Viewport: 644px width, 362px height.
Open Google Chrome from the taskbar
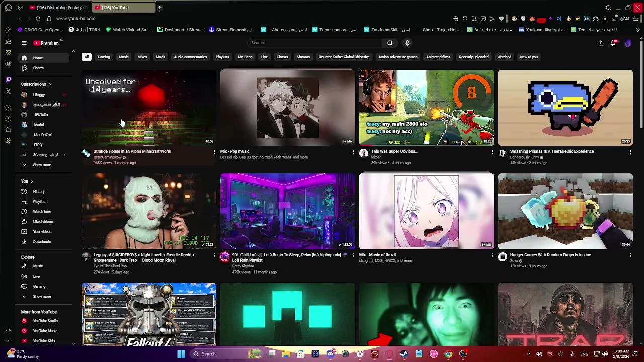448,354
